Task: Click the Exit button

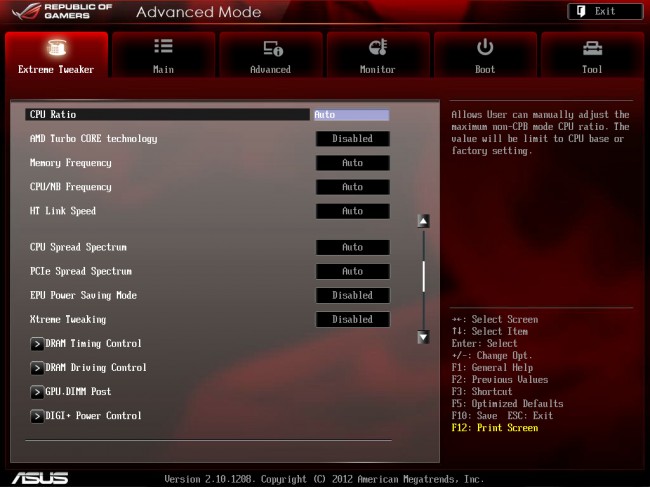Action: (x=605, y=11)
